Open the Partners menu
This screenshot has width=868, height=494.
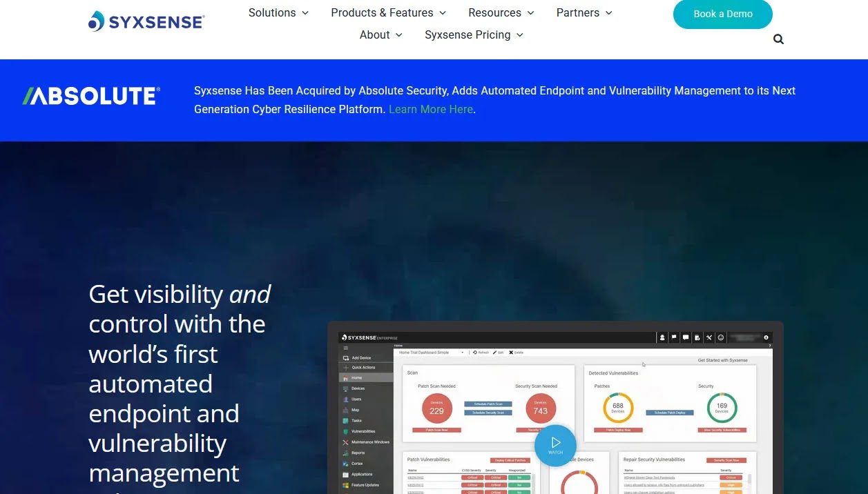click(x=584, y=12)
